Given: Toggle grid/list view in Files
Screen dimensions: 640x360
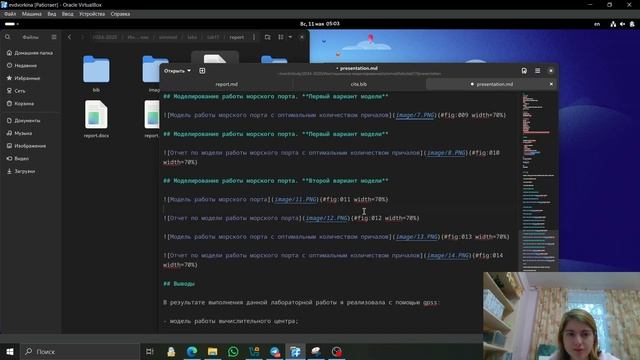Looking at the screenshot, I should (x=281, y=37).
